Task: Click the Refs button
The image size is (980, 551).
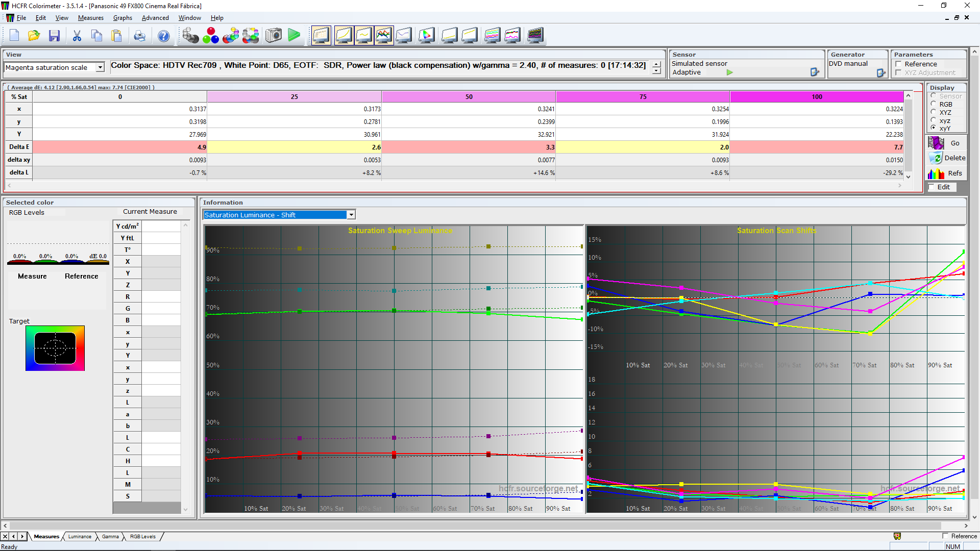Action: pos(946,173)
